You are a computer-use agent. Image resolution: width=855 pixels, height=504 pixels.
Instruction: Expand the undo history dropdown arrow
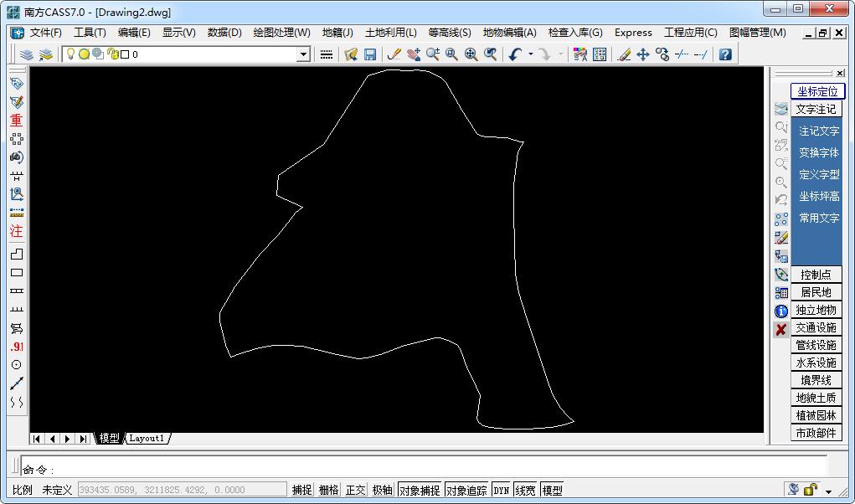530,54
